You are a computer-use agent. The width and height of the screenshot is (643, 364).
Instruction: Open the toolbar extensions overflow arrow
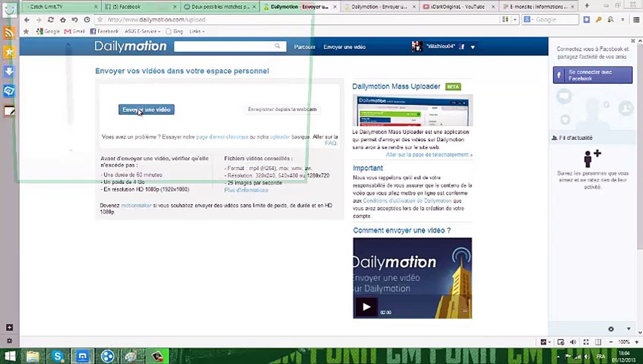623,20
